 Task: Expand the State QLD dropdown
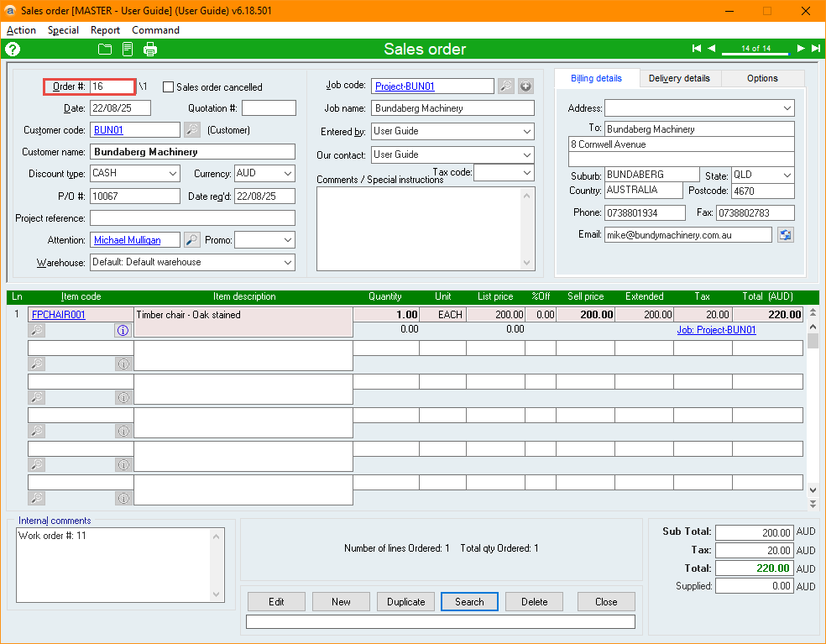787,175
